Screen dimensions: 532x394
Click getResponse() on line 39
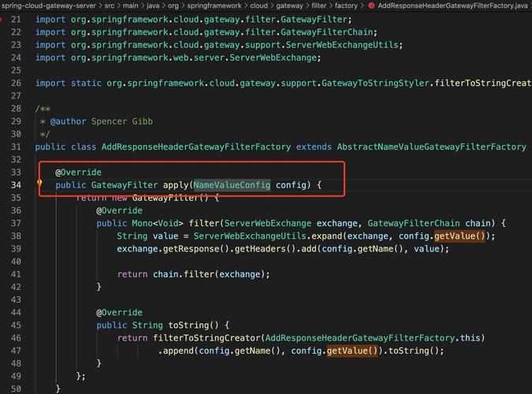pyautogui.click(x=196, y=249)
